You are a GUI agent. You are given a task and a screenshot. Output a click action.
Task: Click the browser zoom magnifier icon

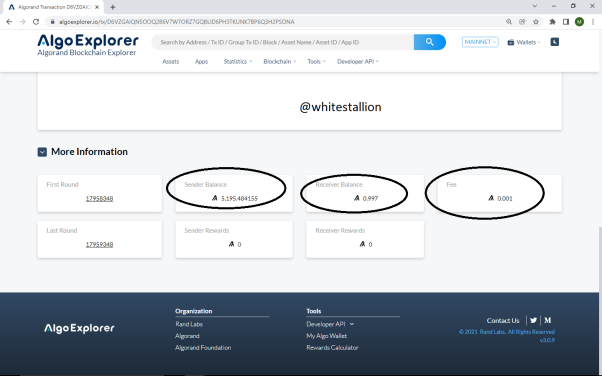[x=509, y=22]
